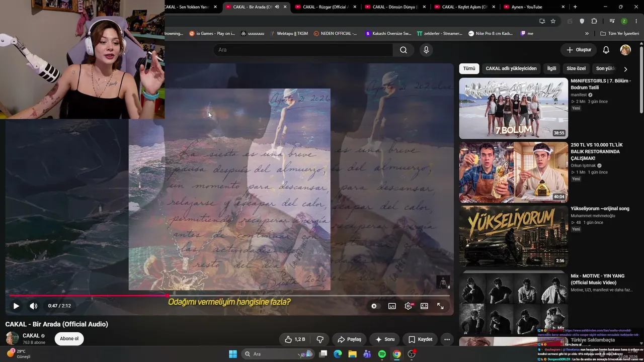Screen dimensions: 644x362
Task: Open Google Chrome from the taskbar
Action: point(397,354)
